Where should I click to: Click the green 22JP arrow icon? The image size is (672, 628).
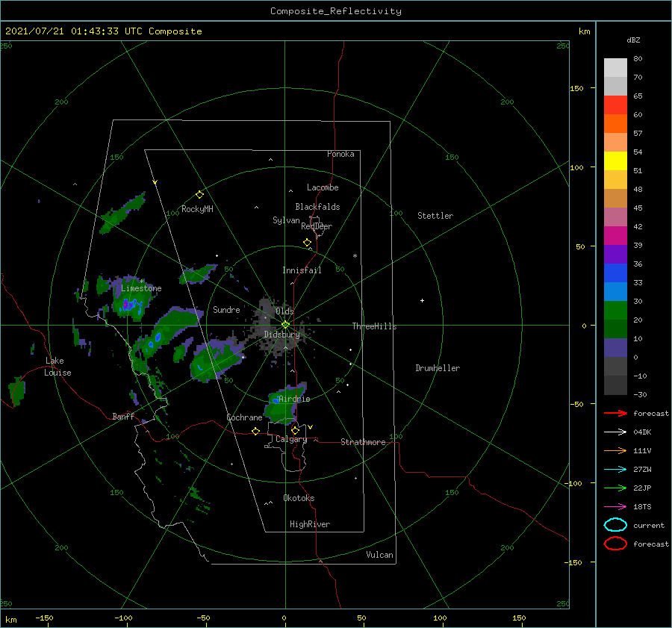(615, 488)
